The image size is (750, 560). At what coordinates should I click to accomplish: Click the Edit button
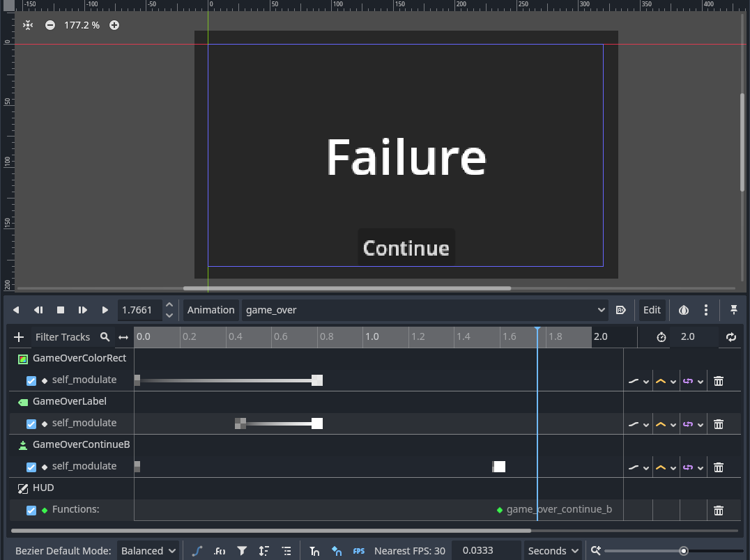652,310
